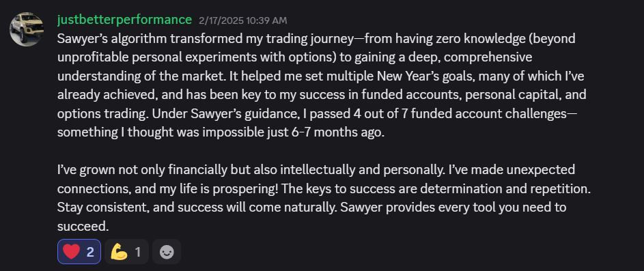Click the heart reaction count 2
Image resolution: width=644 pixels, height=271 pixels.
pos(90,252)
